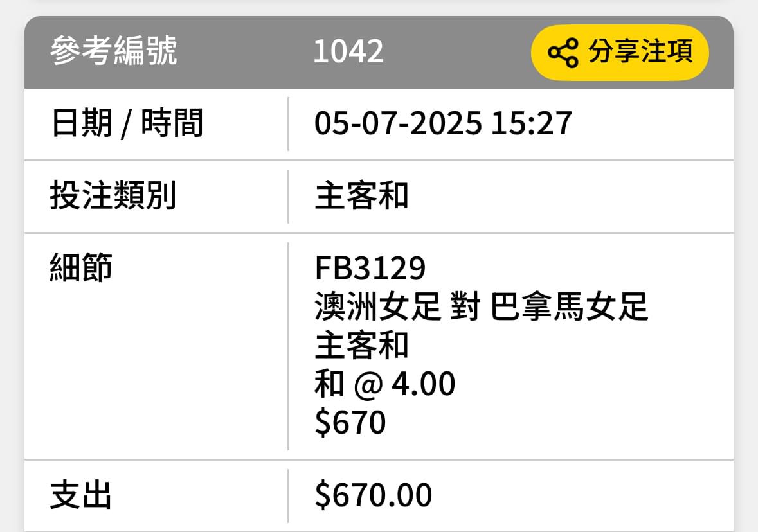Click the grey reference header bar

379,52
